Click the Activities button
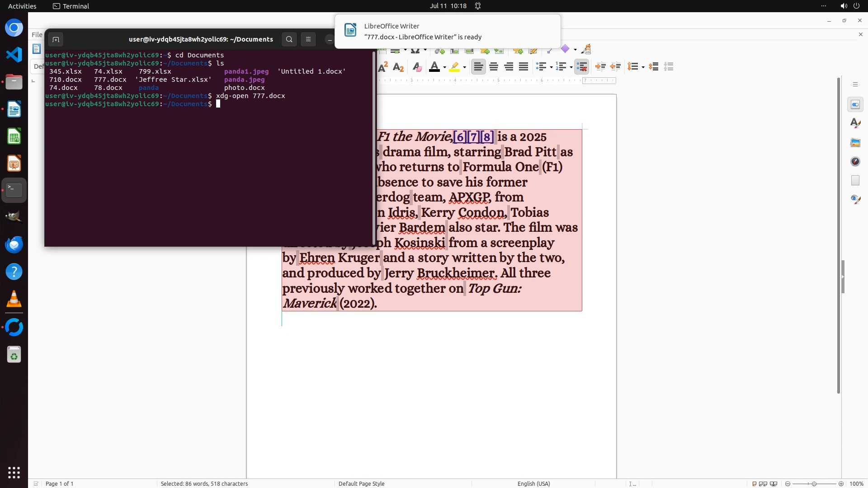 pos(22,6)
